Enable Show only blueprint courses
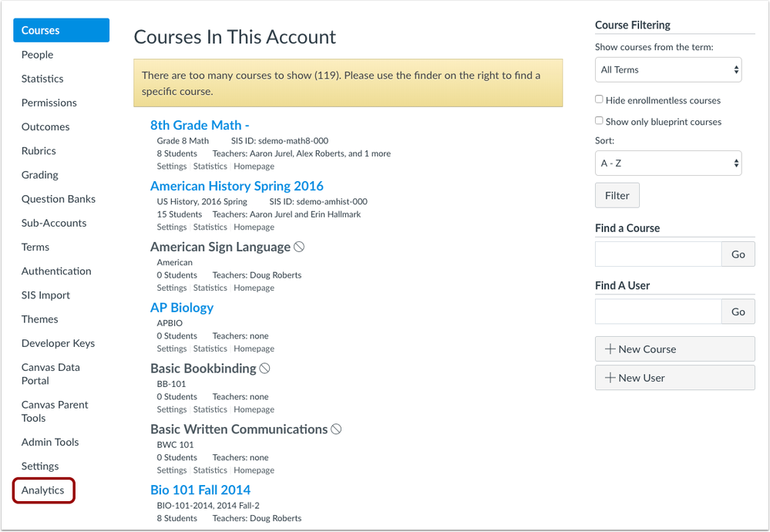The image size is (770, 532). pyautogui.click(x=599, y=120)
